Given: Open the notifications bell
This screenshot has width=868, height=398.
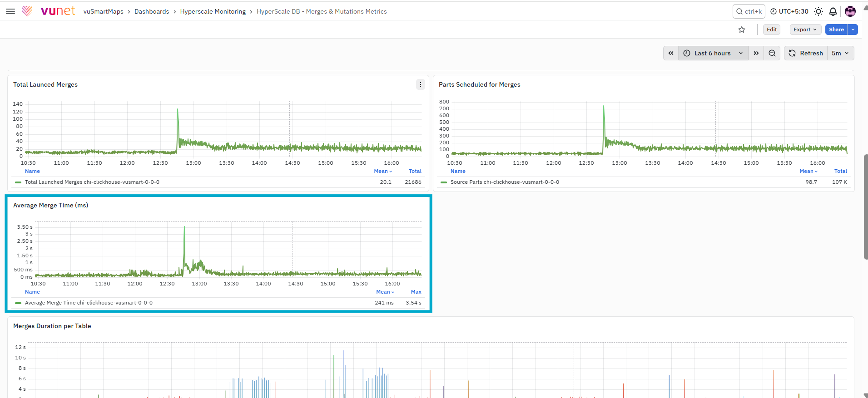Looking at the screenshot, I should (x=833, y=11).
